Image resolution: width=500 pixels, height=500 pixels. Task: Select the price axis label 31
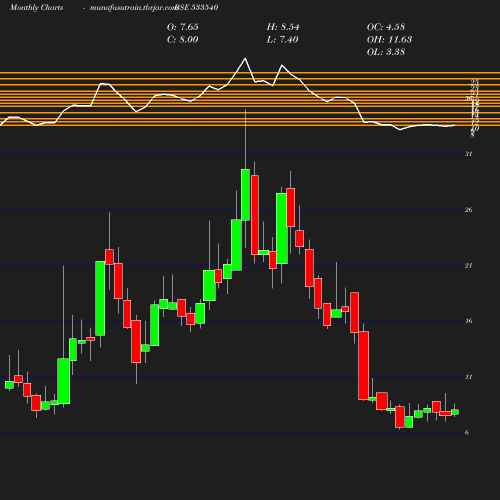469,154
